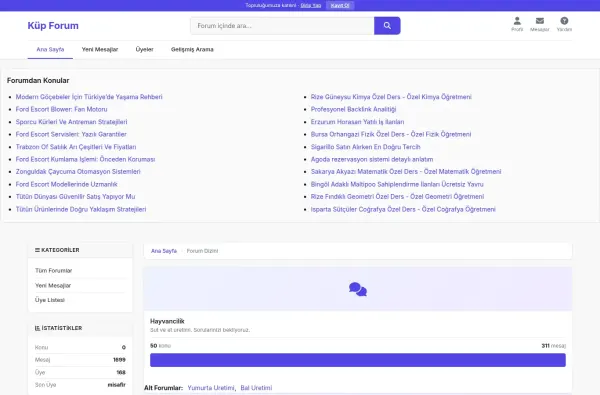Open Erzurum Horasan Yatılı İş İlanları topic
Screen dimensions: 600x395
click(357, 122)
